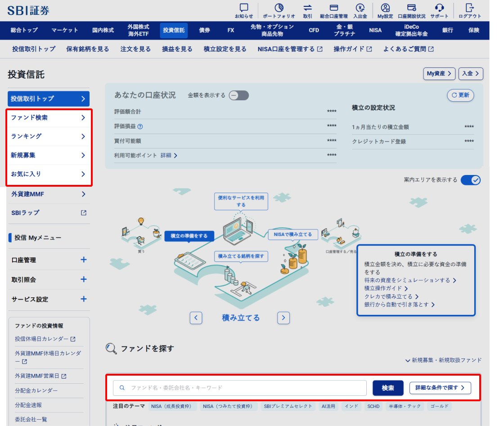Open ファンド検索 in sidebar

[x=48, y=117]
